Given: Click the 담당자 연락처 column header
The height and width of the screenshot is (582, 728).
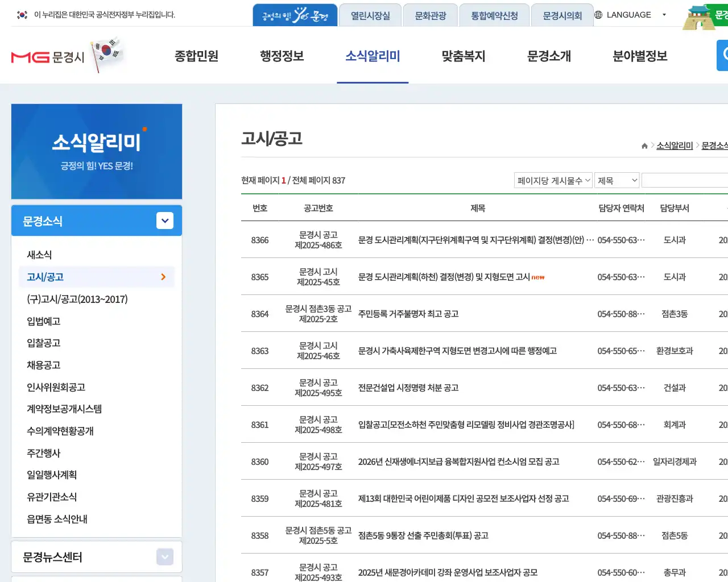Looking at the screenshot, I should [x=621, y=208].
